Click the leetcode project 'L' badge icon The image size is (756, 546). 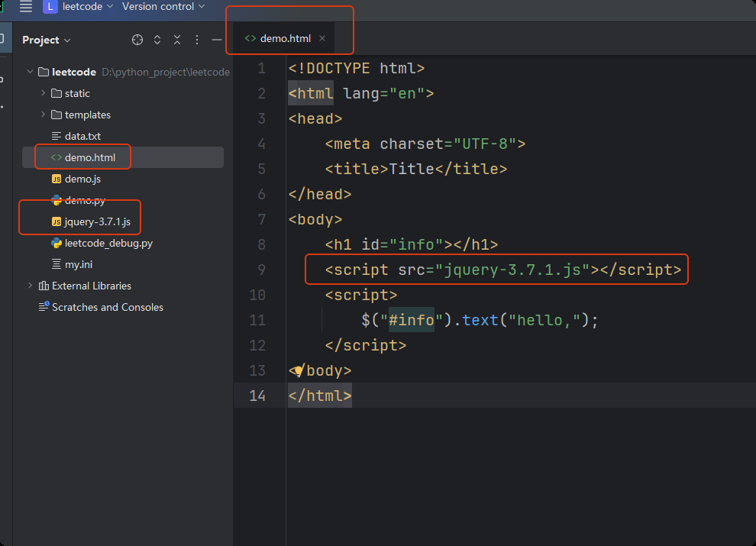click(x=50, y=6)
